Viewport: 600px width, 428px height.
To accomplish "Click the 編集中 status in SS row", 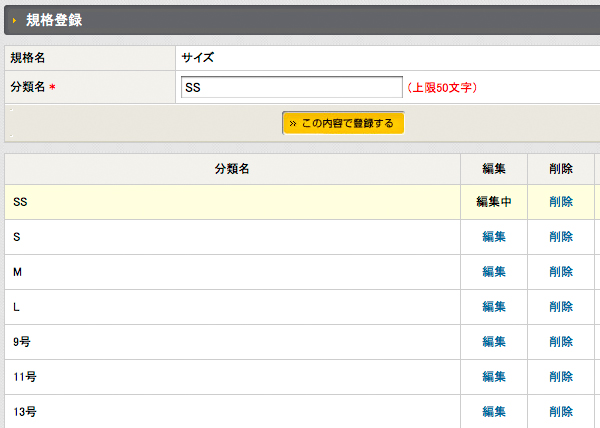I will 494,202.
